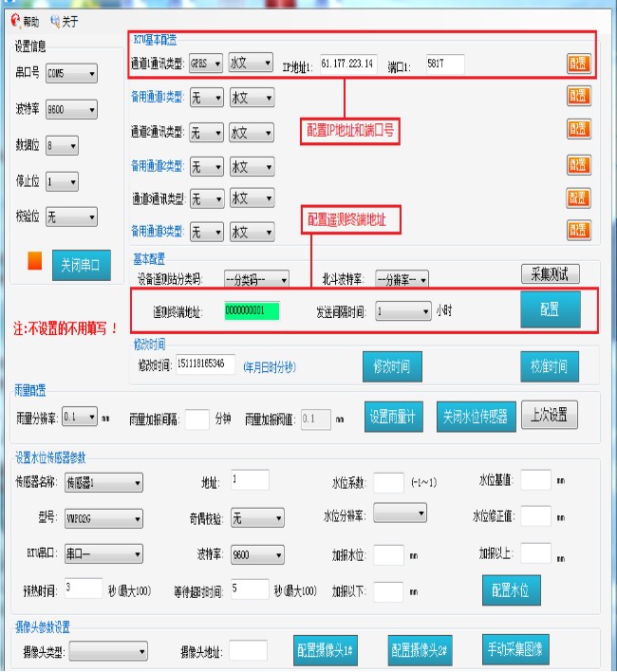
Task: Click the 水位修正值 input field
Action: [x=536, y=515]
